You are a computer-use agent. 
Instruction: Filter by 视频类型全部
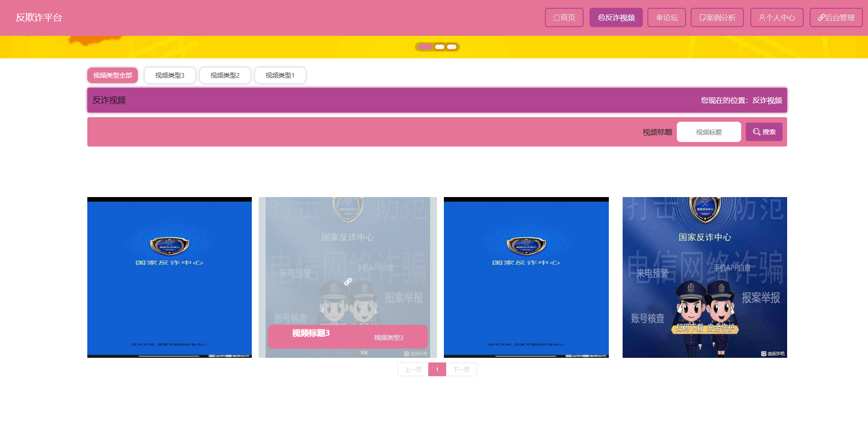pyautogui.click(x=113, y=75)
